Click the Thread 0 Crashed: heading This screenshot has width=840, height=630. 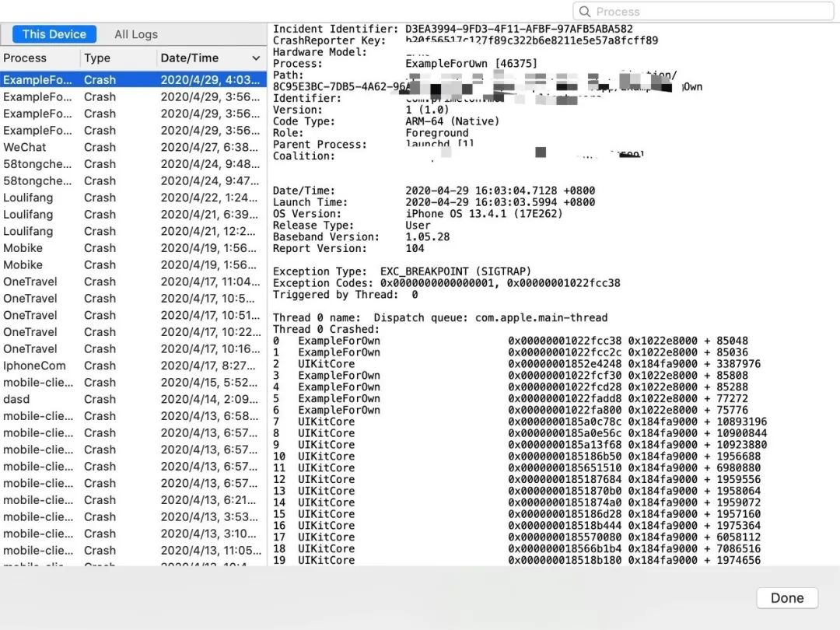(326, 330)
